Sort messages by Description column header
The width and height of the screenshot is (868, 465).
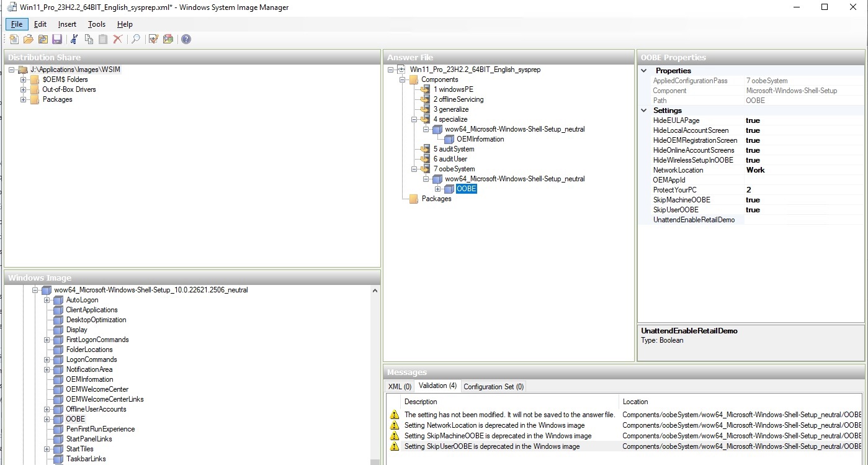pyautogui.click(x=510, y=402)
